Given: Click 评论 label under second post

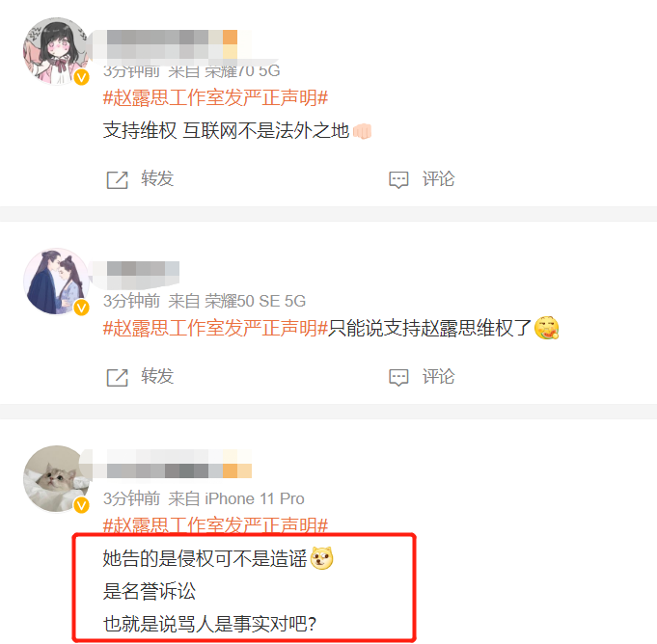Looking at the screenshot, I should point(438,376).
